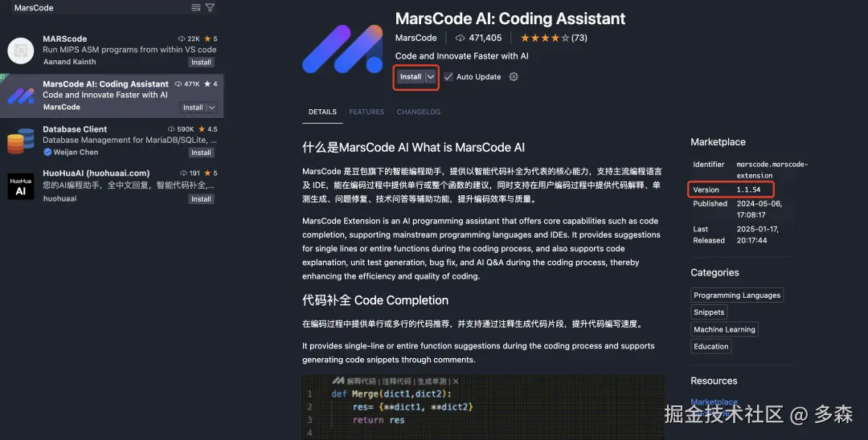Screen dimensions: 868x440
Task: Open the Marketplace resource link
Action: coord(714,401)
